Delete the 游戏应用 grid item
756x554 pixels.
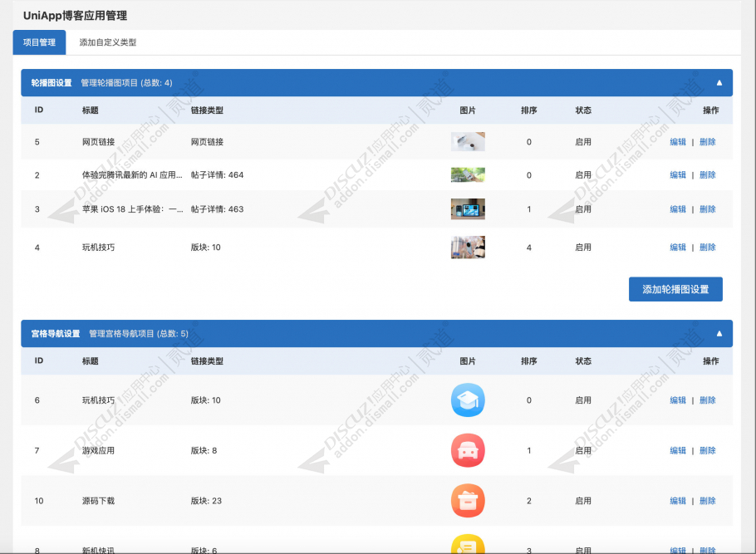(707, 450)
